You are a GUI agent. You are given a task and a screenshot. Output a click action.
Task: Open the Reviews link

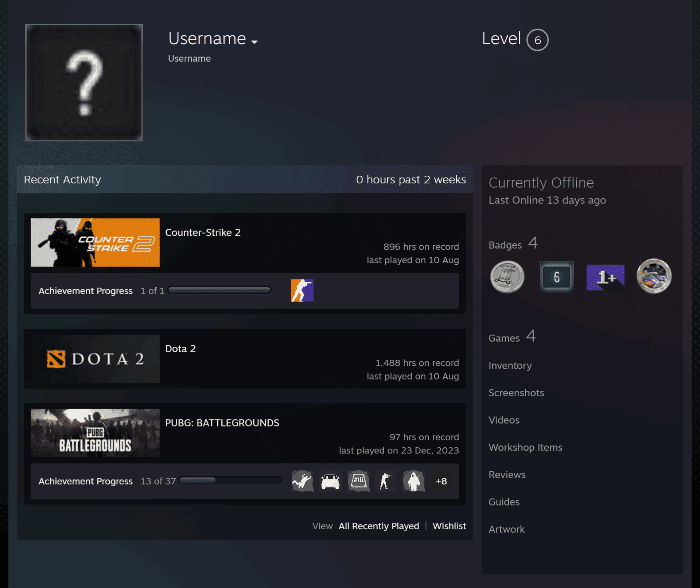[507, 475]
